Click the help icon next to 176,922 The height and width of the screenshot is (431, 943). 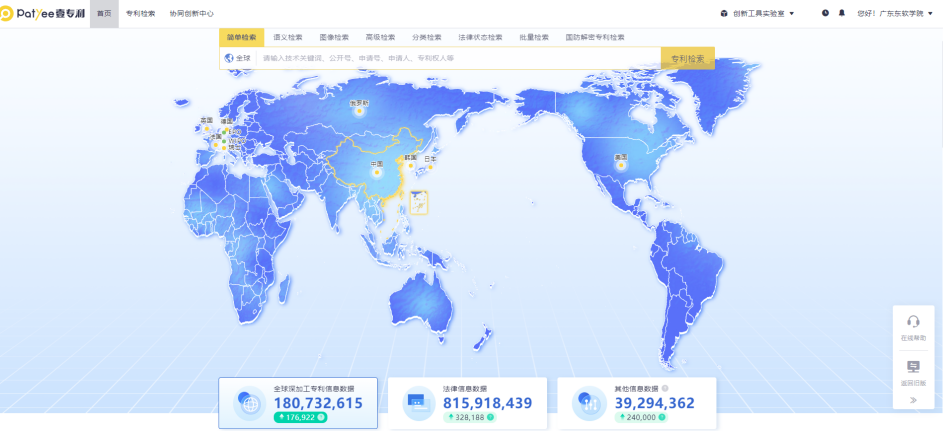(x=321, y=417)
